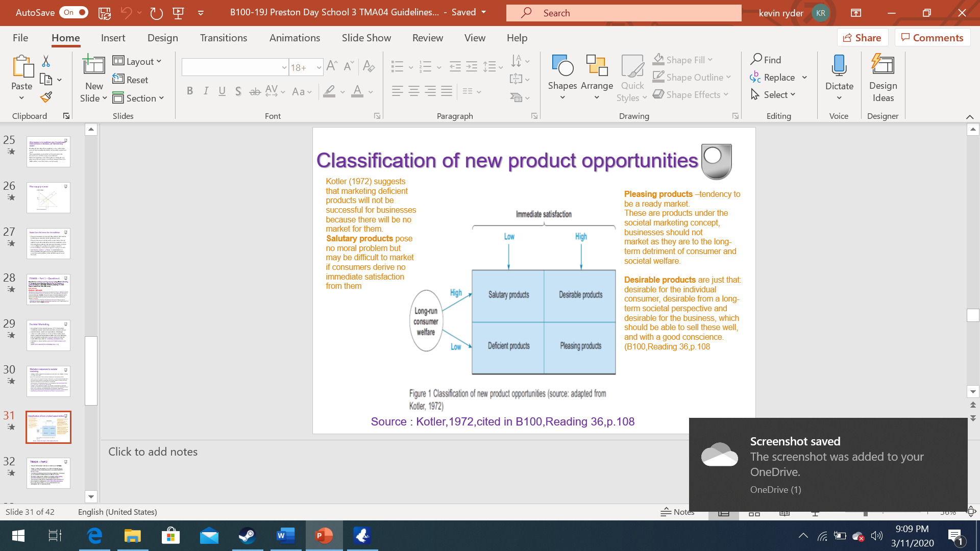
Task: Toggle Bold formatting
Action: pyautogui.click(x=190, y=91)
